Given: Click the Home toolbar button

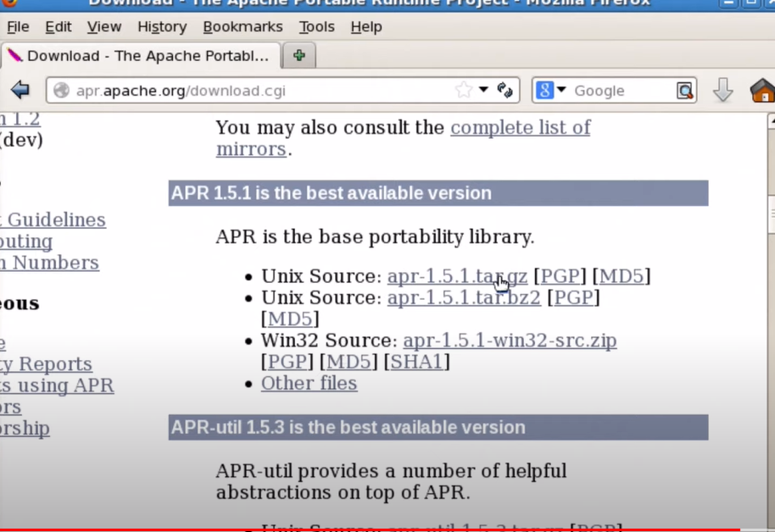Looking at the screenshot, I should [762, 91].
